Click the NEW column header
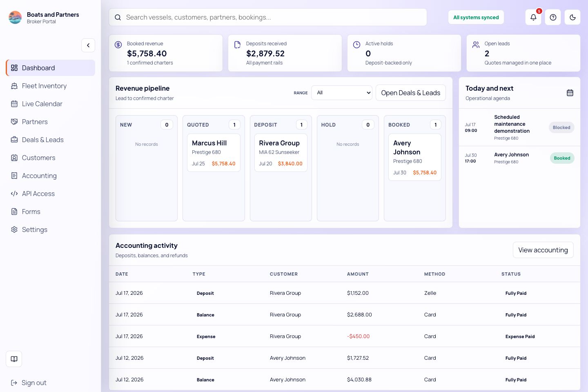588x392 pixels. click(x=126, y=125)
